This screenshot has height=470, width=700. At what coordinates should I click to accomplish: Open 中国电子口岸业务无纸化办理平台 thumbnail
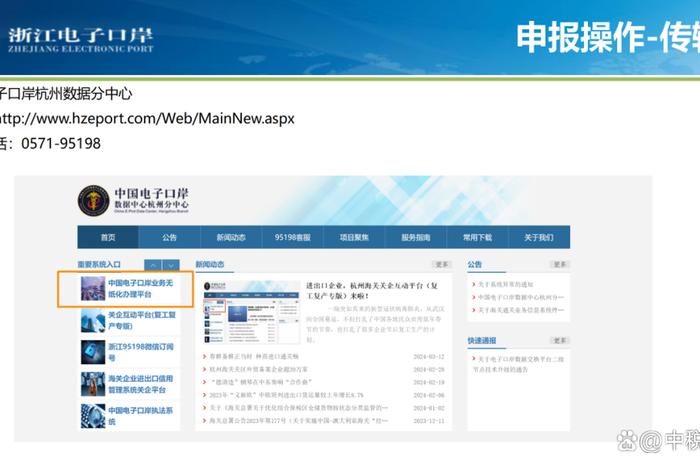pos(93,288)
